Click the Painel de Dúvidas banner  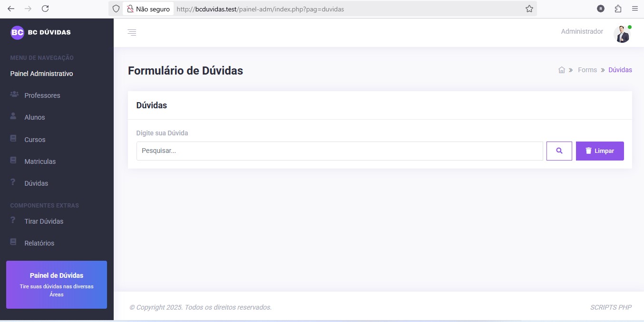(57, 284)
